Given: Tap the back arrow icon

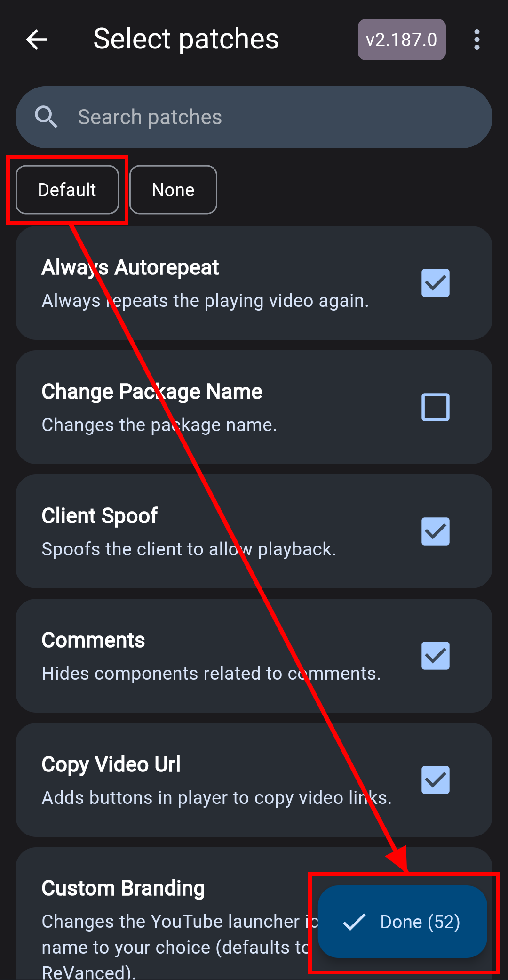Looking at the screenshot, I should click(x=36, y=40).
